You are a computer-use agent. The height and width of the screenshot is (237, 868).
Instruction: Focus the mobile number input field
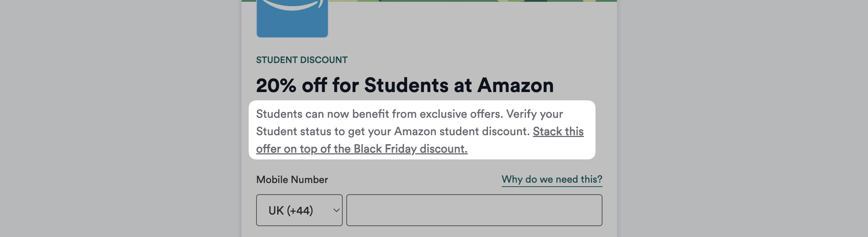(x=474, y=210)
